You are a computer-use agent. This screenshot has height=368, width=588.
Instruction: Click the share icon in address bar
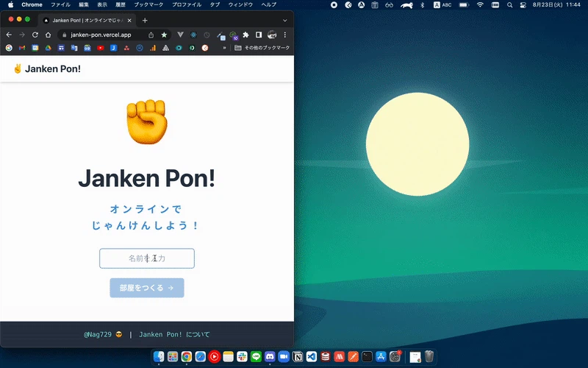point(151,35)
